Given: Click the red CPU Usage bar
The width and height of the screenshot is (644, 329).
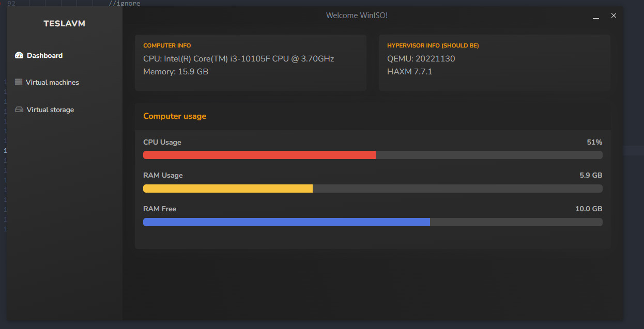Looking at the screenshot, I should tap(259, 155).
